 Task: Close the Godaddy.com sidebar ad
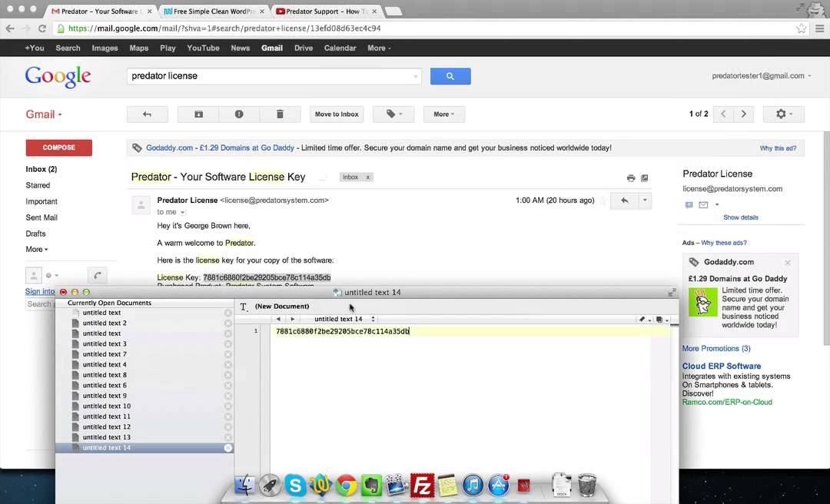787,263
